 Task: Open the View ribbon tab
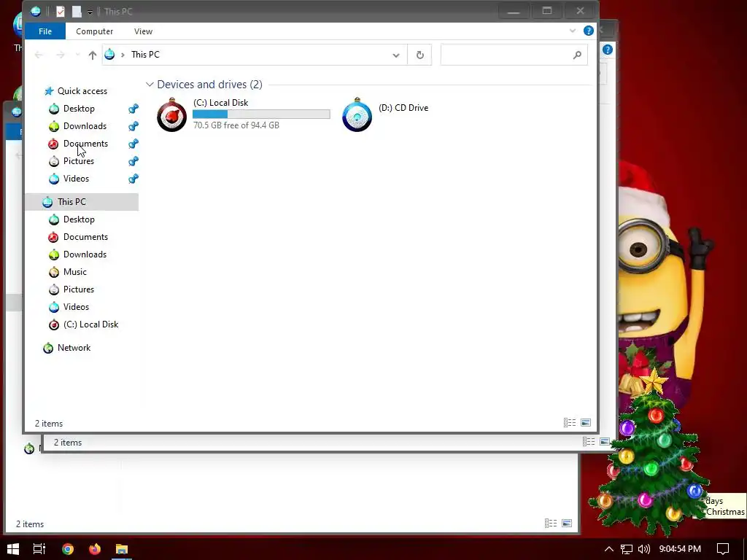pos(143,31)
